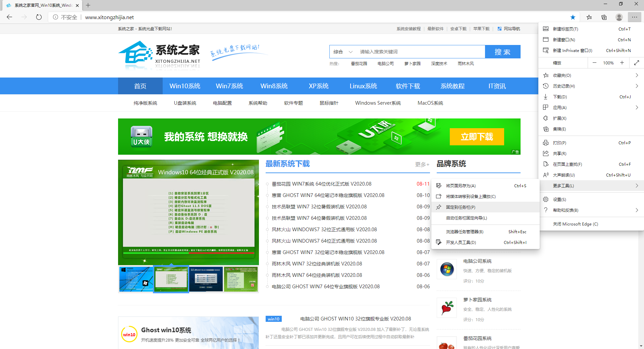The image size is (644, 349).
Task: Enter full screen via the diagonal arrows icon
Action: [x=636, y=63]
